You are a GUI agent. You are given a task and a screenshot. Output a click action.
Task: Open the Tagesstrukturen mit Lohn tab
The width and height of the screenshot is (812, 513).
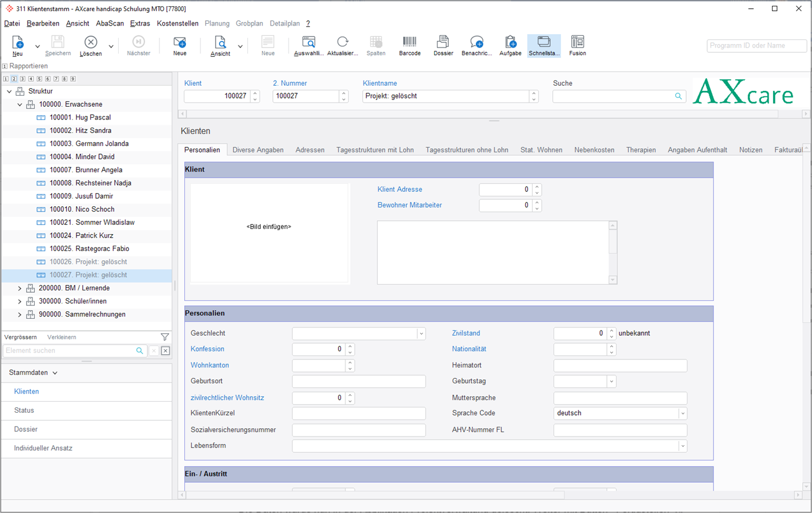pyautogui.click(x=375, y=150)
